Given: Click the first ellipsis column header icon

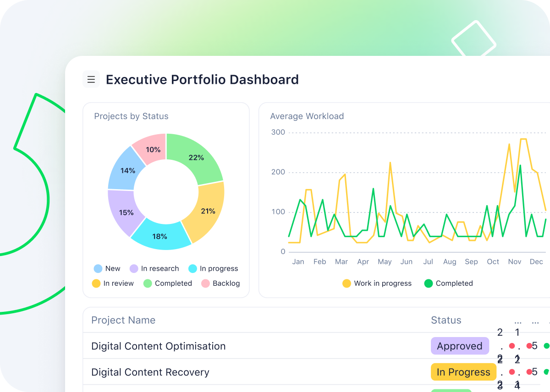Looking at the screenshot, I should coord(517,322).
